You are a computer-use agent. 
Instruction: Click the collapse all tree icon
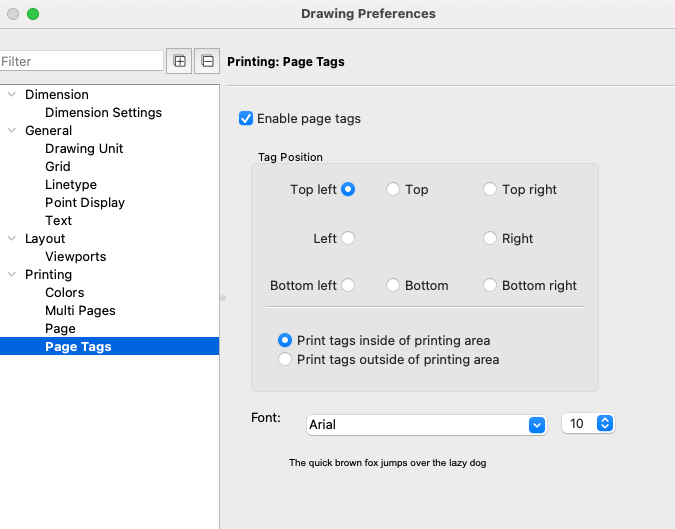(206, 61)
